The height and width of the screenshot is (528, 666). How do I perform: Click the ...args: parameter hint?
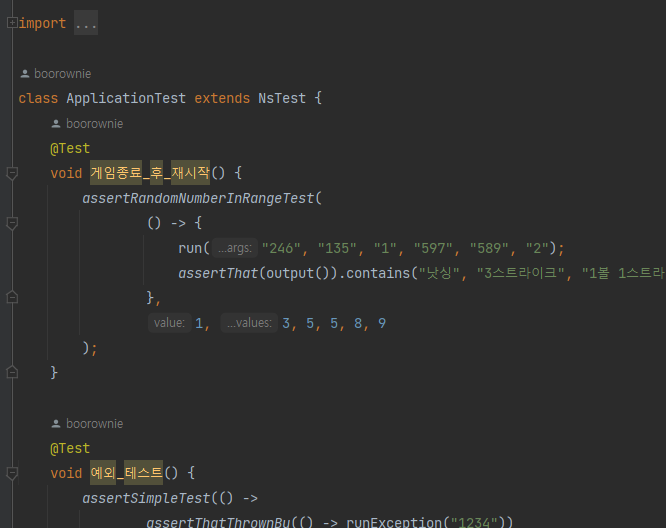click(235, 248)
